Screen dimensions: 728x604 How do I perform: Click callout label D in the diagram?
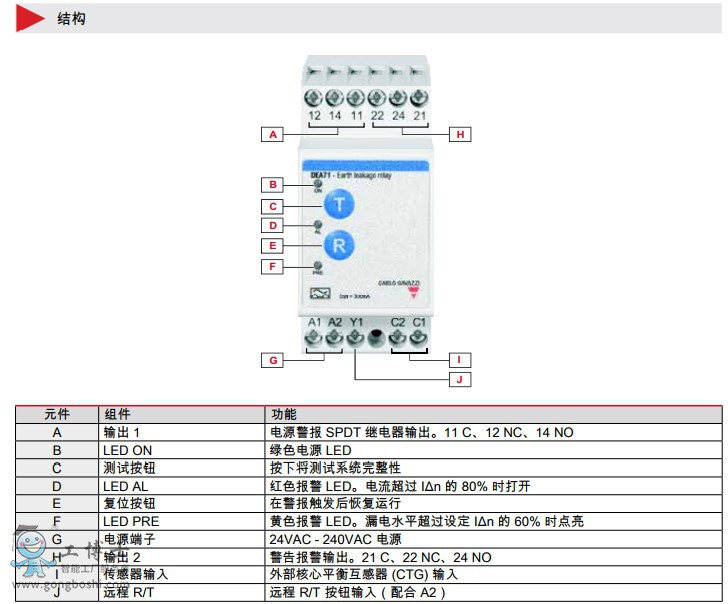coord(273,225)
